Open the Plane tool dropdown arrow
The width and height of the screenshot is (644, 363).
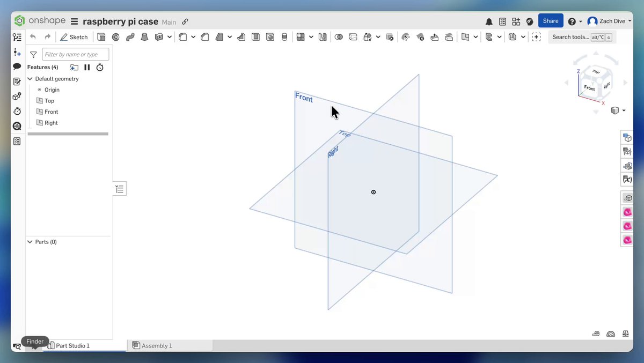point(476,37)
